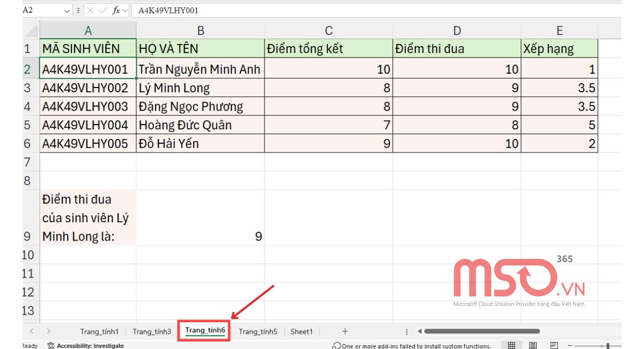Click the add-ins failed status message

tap(412, 346)
